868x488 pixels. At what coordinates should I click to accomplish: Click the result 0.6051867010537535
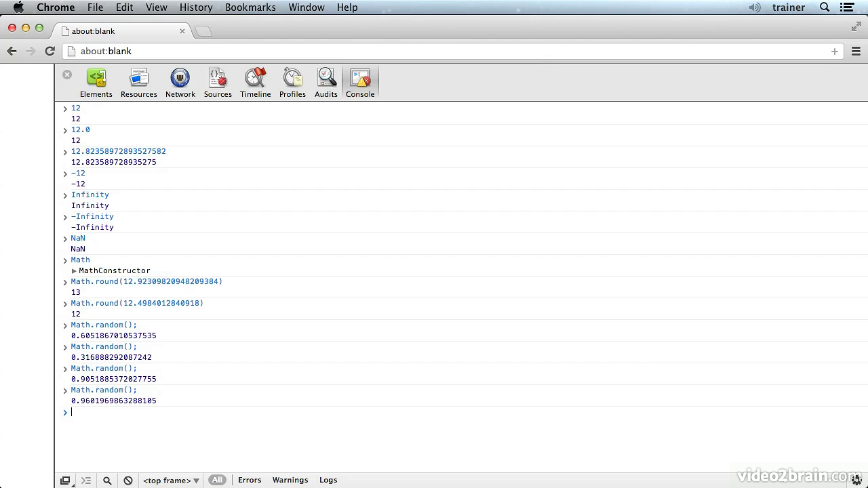point(114,335)
